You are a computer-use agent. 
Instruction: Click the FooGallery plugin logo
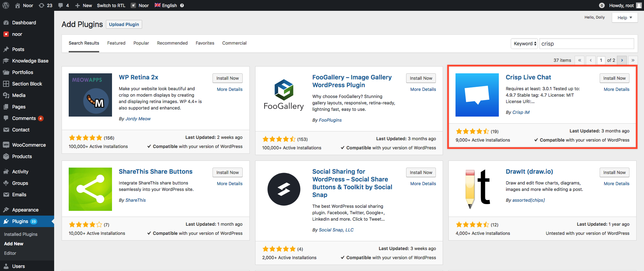(284, 95)
